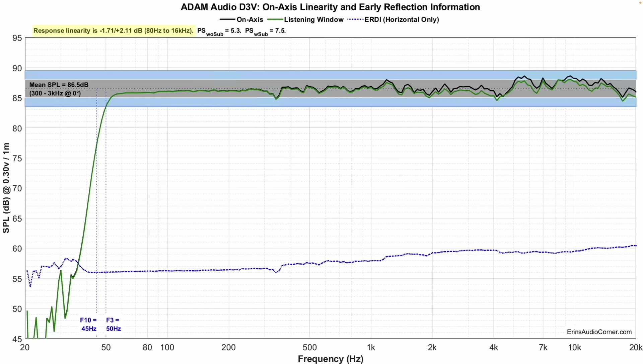Viewport: 643px width, 364px height.
Task: Click the 45 tick on the SPL axis
Action: click(x=17, y=339)
